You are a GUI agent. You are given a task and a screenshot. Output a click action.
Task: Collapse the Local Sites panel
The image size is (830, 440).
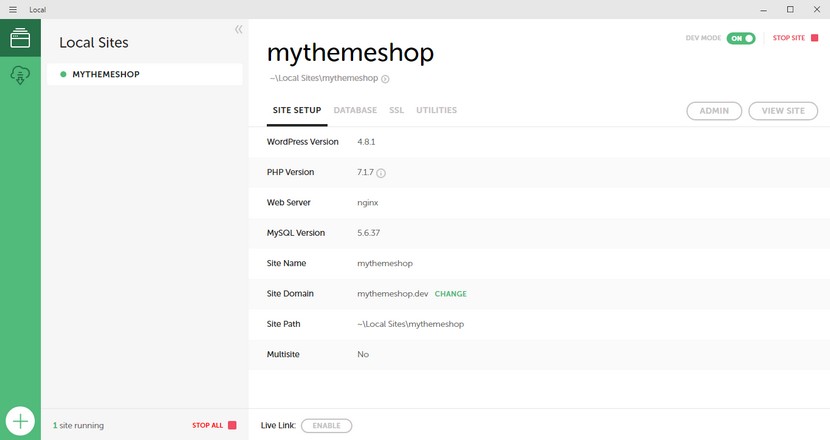point(239,30)
